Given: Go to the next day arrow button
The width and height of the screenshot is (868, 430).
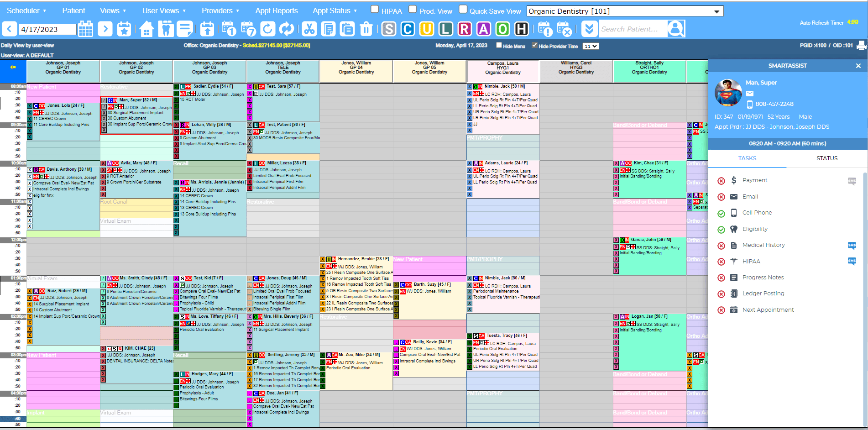Looking at the screenshot, I should click(x=105, y=29).
